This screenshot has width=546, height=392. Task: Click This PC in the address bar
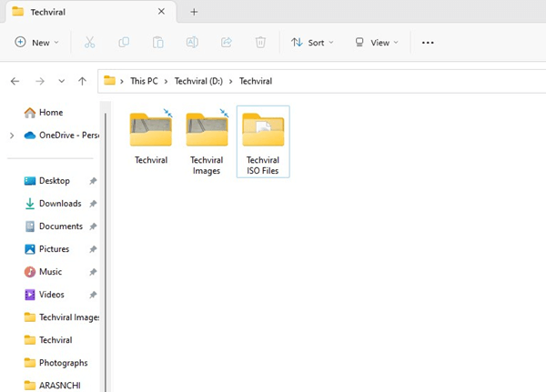point(144,81)
